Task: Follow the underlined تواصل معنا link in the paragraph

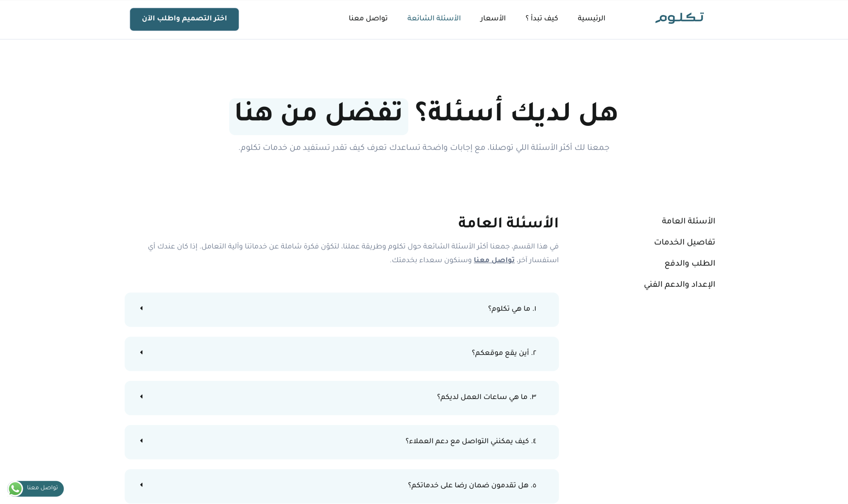Action: click(494, 260)
